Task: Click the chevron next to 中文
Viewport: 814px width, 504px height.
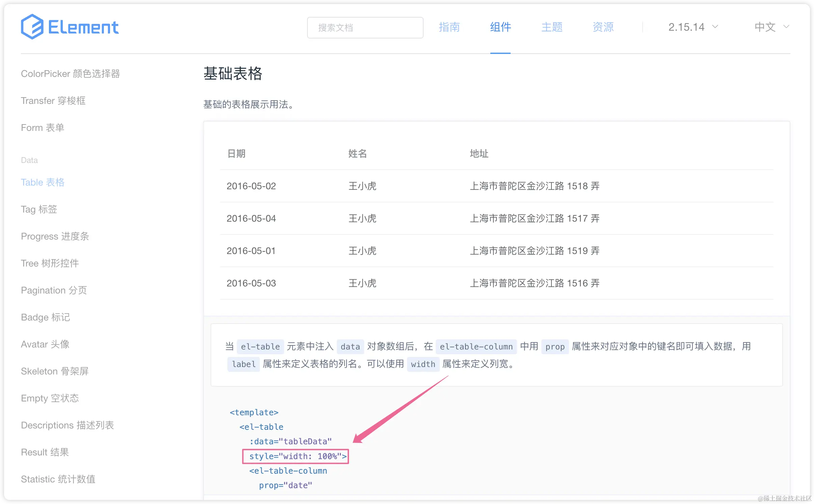Action: pos(786,27)
